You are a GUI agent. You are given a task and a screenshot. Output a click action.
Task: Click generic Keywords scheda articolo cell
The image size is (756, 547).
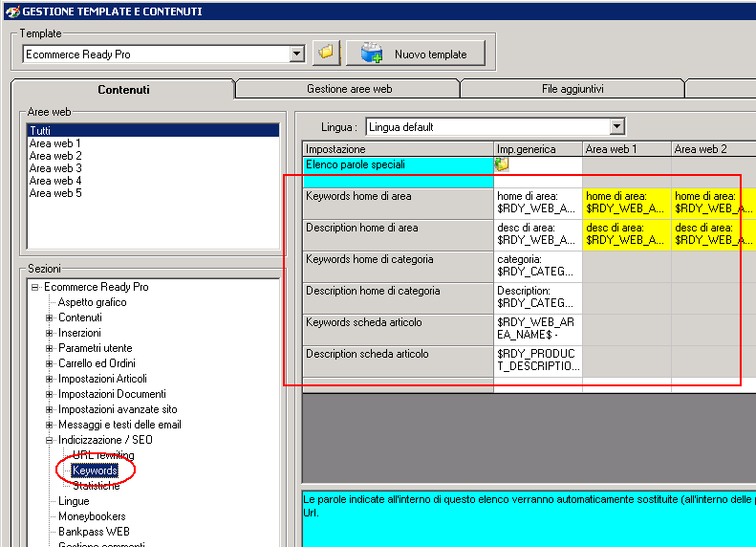coord(538,330)
